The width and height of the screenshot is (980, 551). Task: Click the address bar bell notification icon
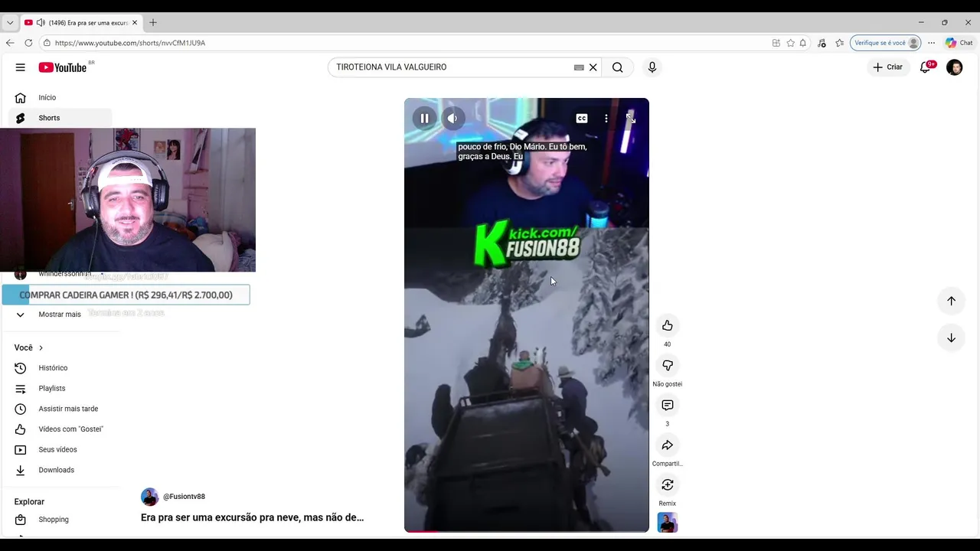tap(802, 43)
